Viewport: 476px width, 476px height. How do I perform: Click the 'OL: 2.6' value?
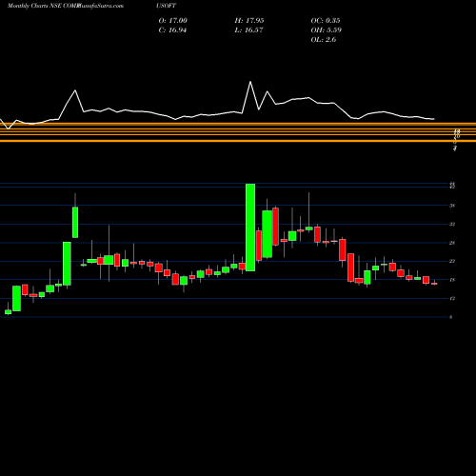[324, 40]
